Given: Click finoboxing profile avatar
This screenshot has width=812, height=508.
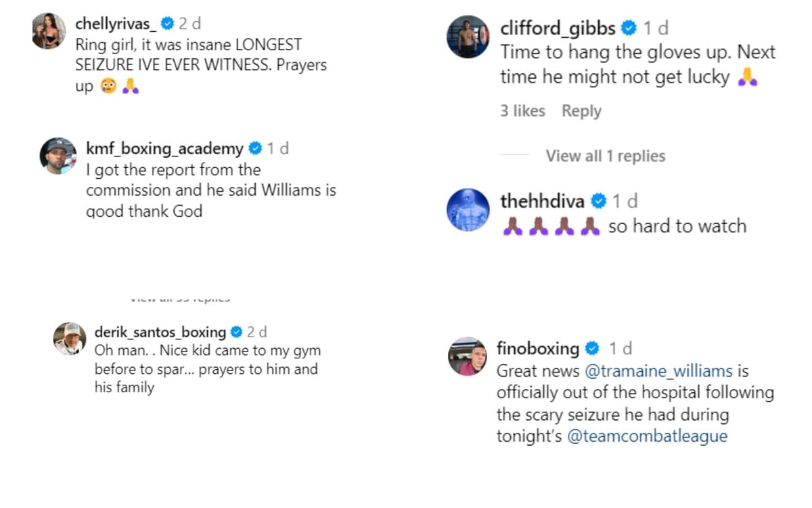Looking at the screenshot, I should click(468, 356).
